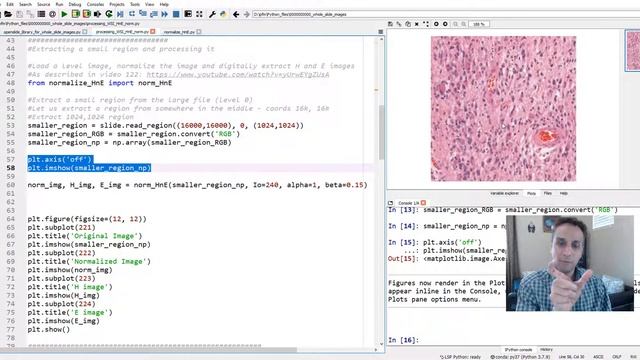Screen dimensions: 640x360
Task: Click the Save file icon
Action: click(19, 14)
